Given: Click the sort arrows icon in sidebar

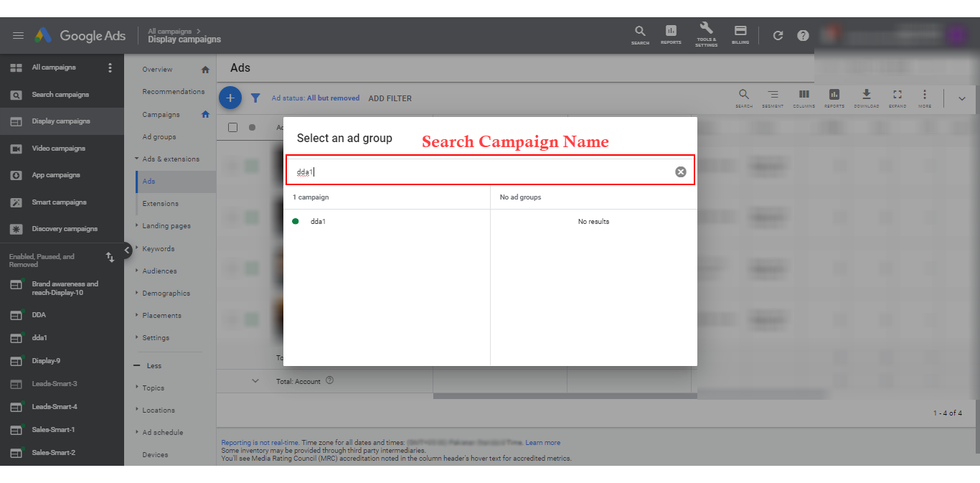Looking at the screenshot, I should click(x=110, y=256).
